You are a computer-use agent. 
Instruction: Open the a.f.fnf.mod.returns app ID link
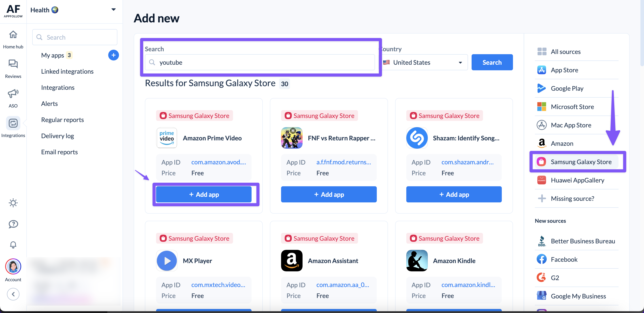pyautogui.click(x=343, y=162)
